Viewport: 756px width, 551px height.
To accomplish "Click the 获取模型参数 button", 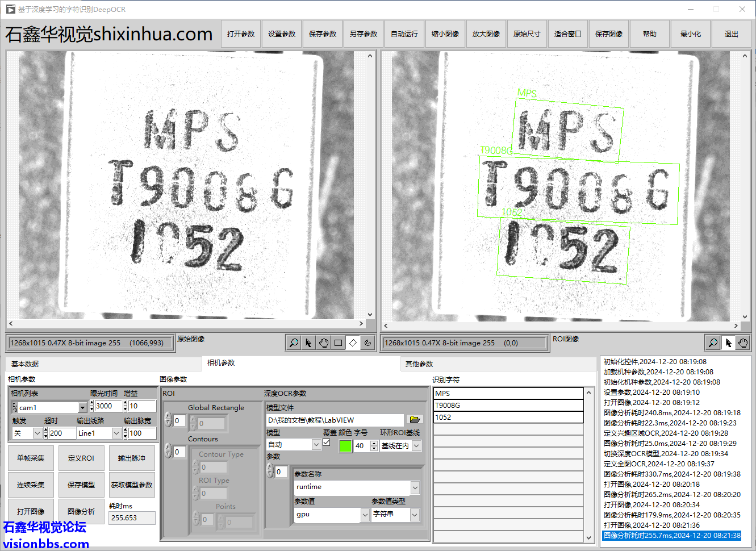I will tap(132, 485).
